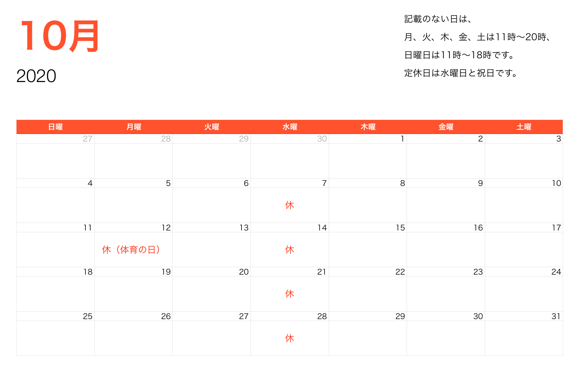Click the 休 mark on October 21
588x375 pixels.
(x=289, y=294)
